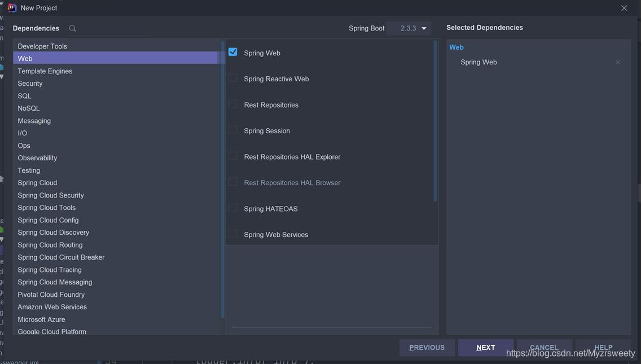Remove Spring Web from selected dependencies

point(618,62)
